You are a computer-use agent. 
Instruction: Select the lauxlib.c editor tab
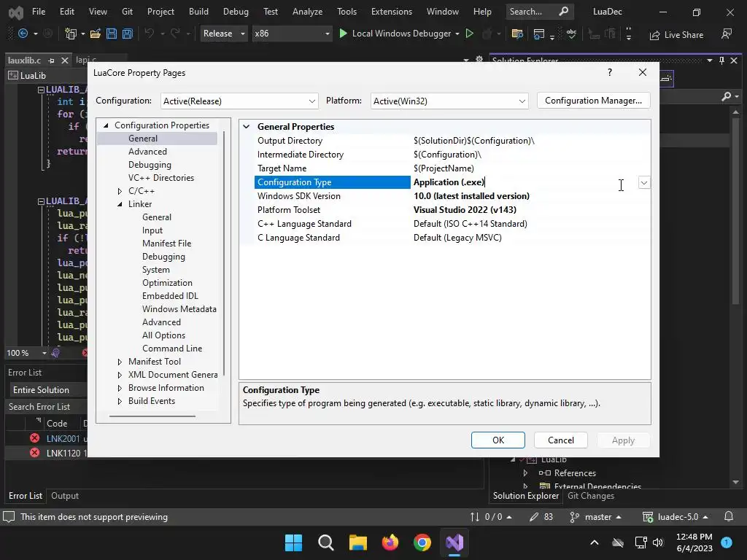24,61
